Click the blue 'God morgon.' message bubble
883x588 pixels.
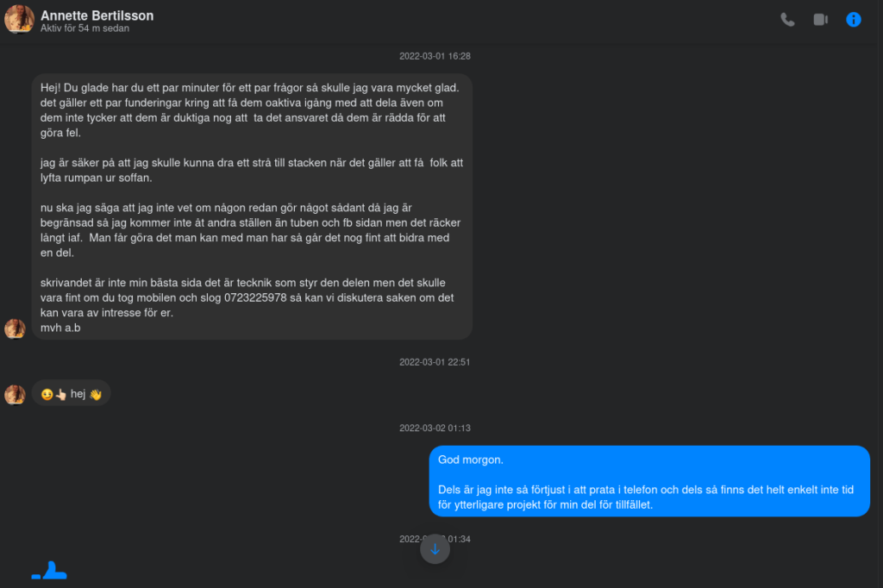point(649,482)
